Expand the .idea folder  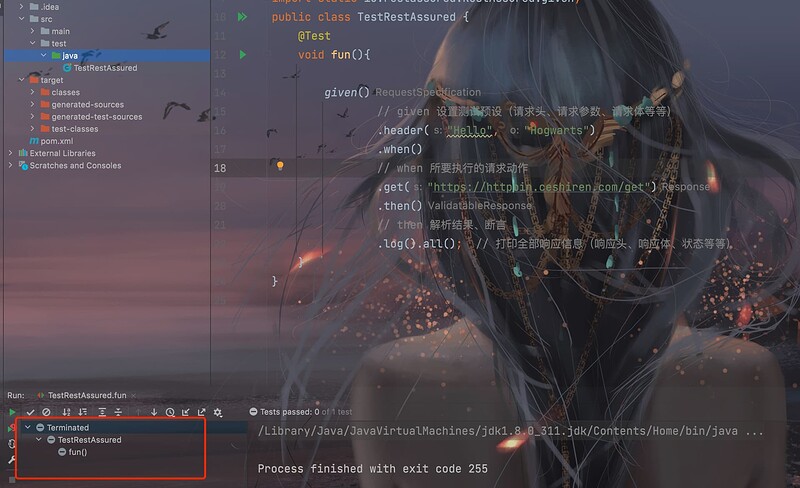point(21,7)
